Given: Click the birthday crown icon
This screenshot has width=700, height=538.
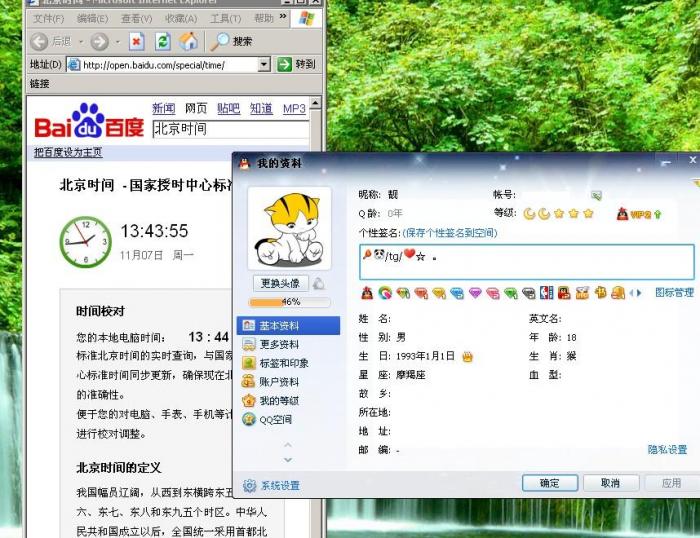Looking at the screenshot, I should click(x=467, y=357).
